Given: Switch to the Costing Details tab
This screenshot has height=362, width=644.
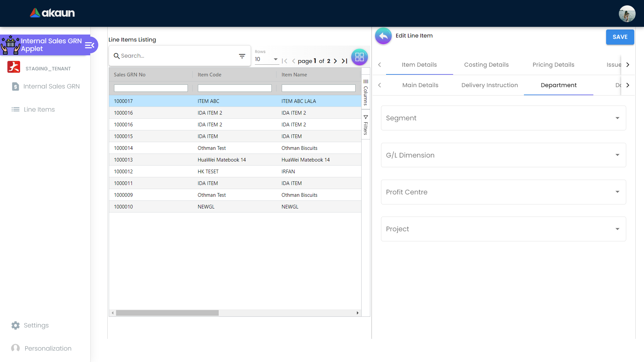Looking at the screenshot, I should point(486,65).
